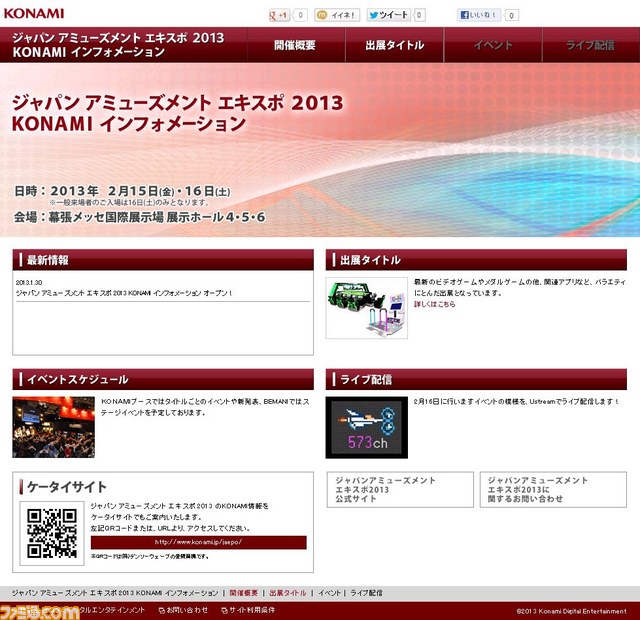Open the ライブ配信 navigation tab
The image size is (640, 620).
pyautogui.click(x=591, y=45)
